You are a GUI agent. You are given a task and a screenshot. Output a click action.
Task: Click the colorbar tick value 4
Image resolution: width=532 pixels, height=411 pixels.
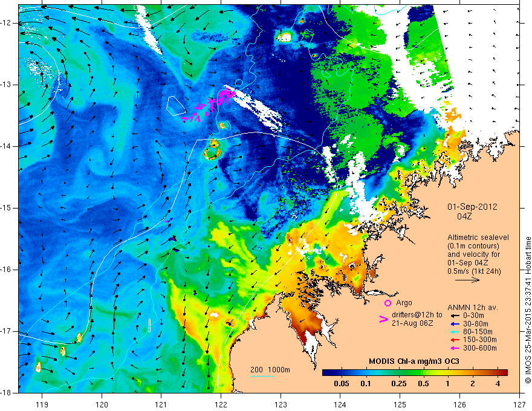click(498, 384)
